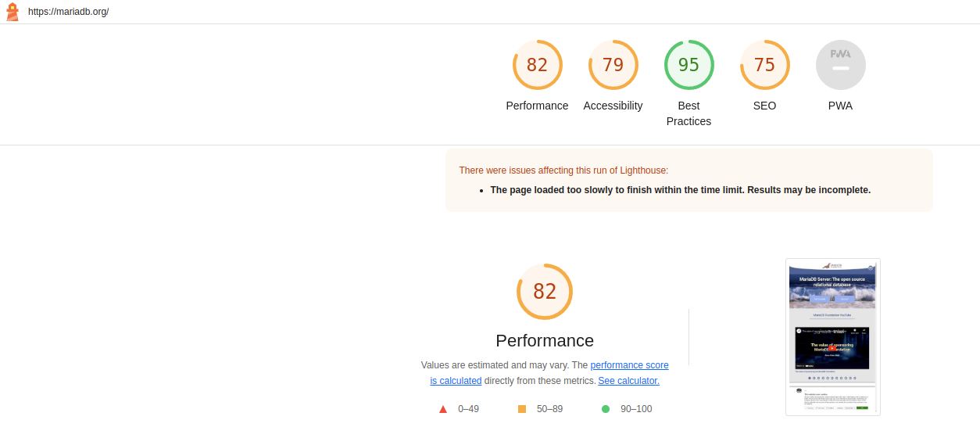
Task: Select the SEO score gauge showing 75
Action: [764, 65]
